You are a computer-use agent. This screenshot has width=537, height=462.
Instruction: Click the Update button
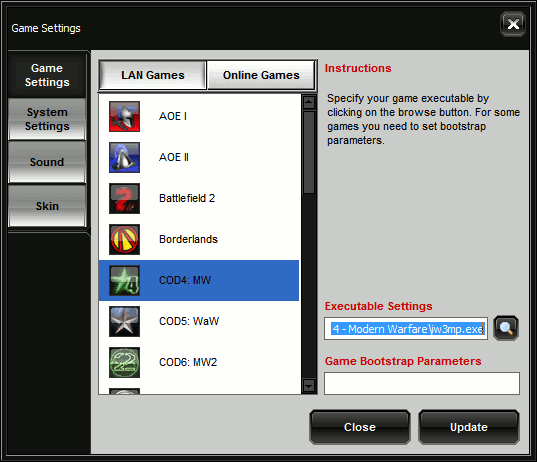point(469,427)
